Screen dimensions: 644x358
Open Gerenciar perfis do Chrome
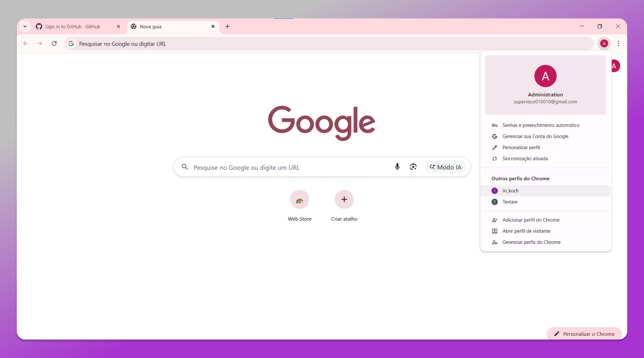coord(546,243)
